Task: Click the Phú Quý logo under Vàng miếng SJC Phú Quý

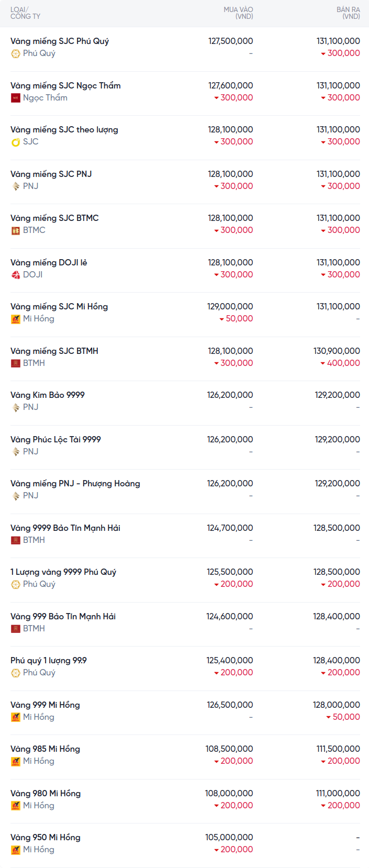Action: pos(16,53)
